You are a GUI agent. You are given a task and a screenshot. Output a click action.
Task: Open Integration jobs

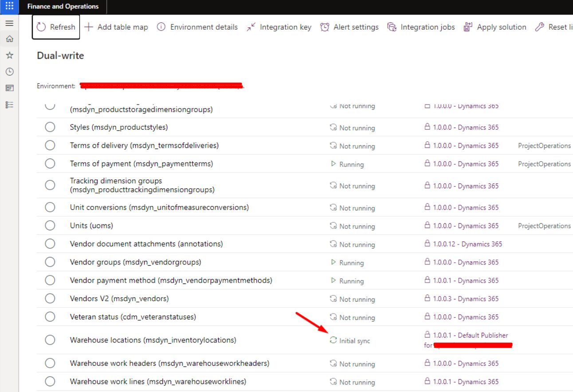click(421, 27)
